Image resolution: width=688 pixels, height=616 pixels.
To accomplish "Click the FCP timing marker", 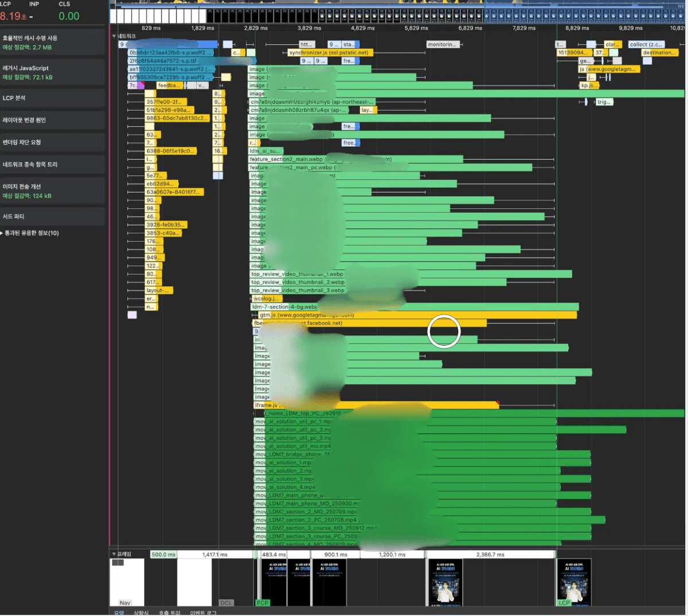I will point(262,603).
